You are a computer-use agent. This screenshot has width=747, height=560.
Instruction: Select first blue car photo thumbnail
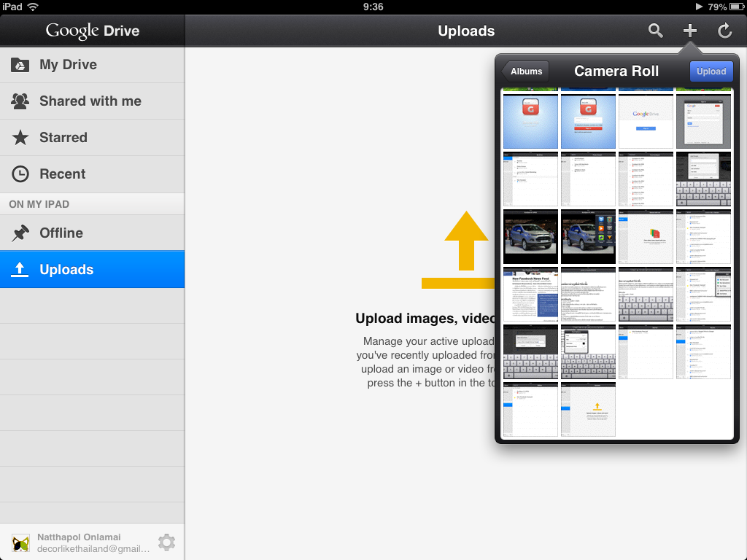530,237
